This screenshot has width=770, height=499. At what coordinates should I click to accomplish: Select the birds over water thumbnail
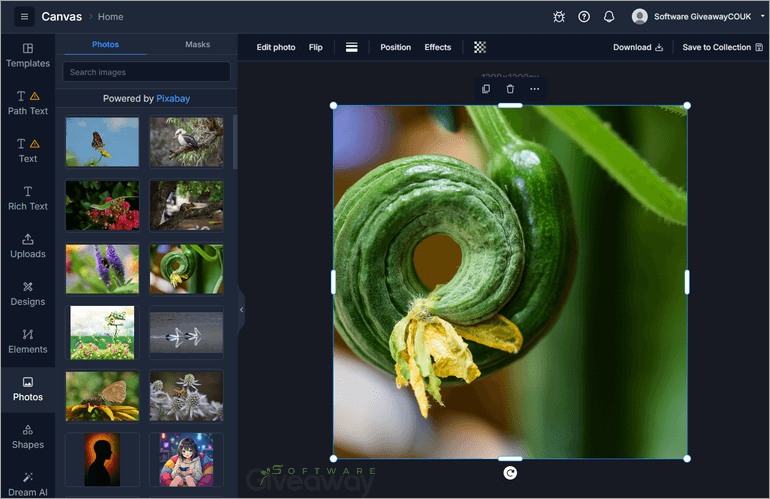pos(186,333)
